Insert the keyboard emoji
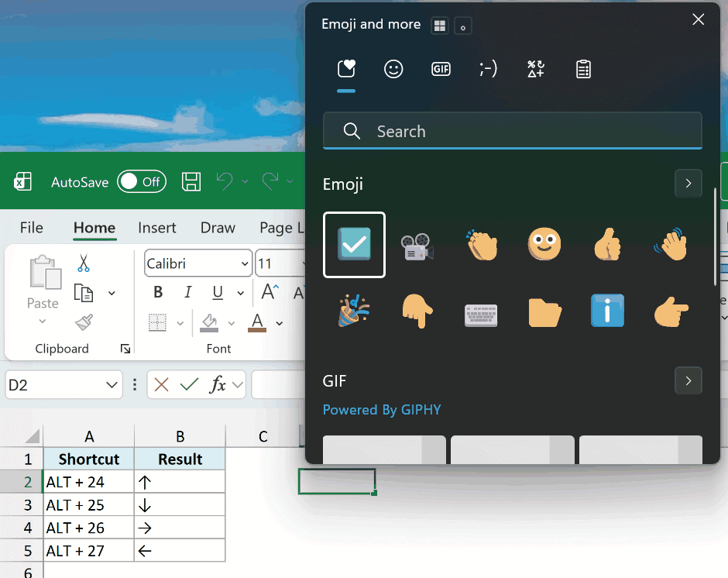Viewport: 728px width, 578px height. pos(481,315)
